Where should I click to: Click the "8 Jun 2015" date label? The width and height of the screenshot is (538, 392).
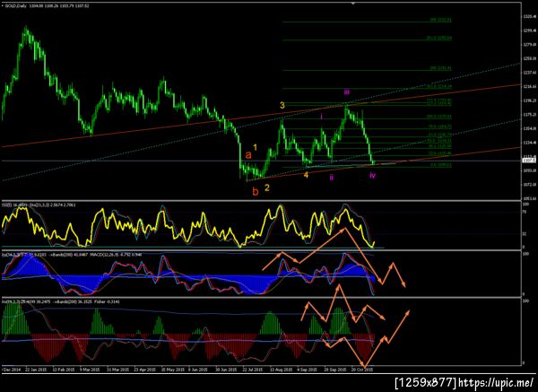tap(198, 370)
